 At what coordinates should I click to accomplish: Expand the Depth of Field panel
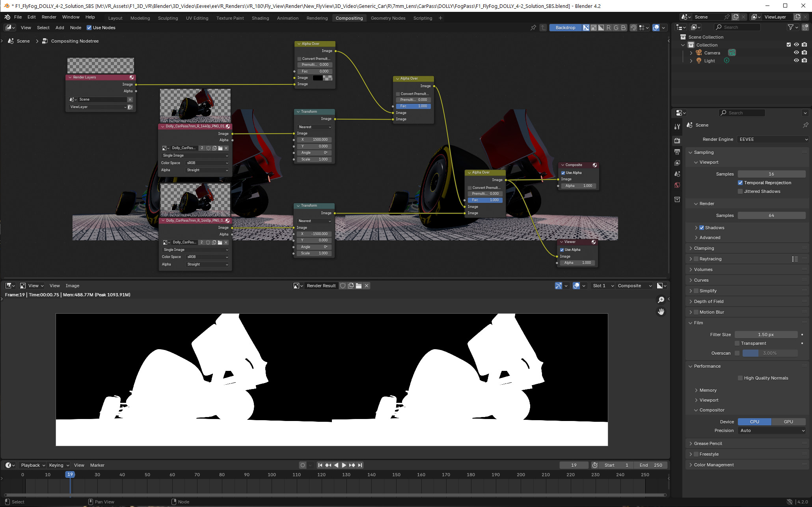tap(708, 301)
